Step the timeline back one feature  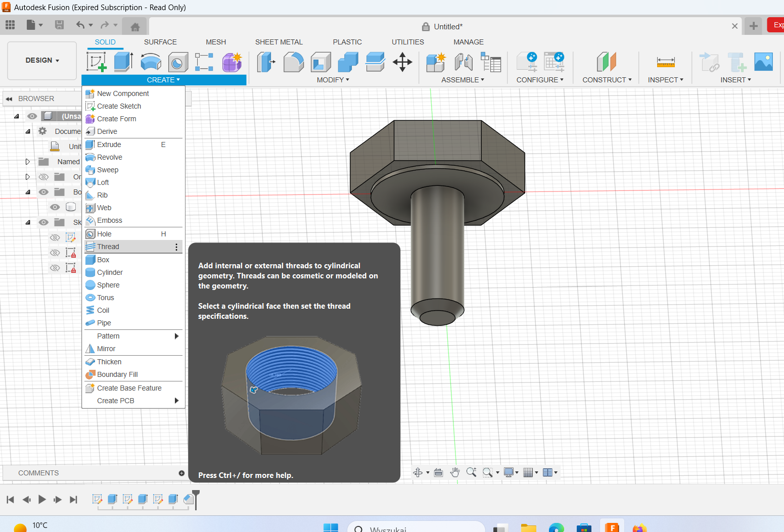26,499
